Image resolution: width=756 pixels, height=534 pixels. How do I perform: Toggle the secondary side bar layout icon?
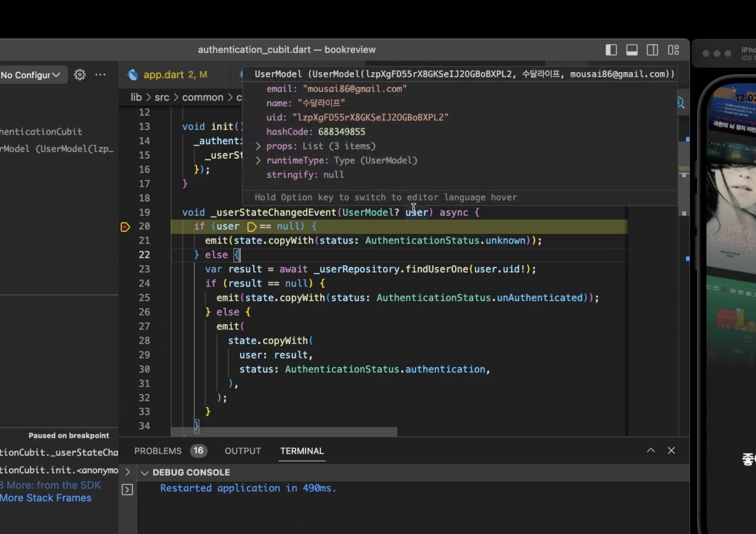[652, 50]
